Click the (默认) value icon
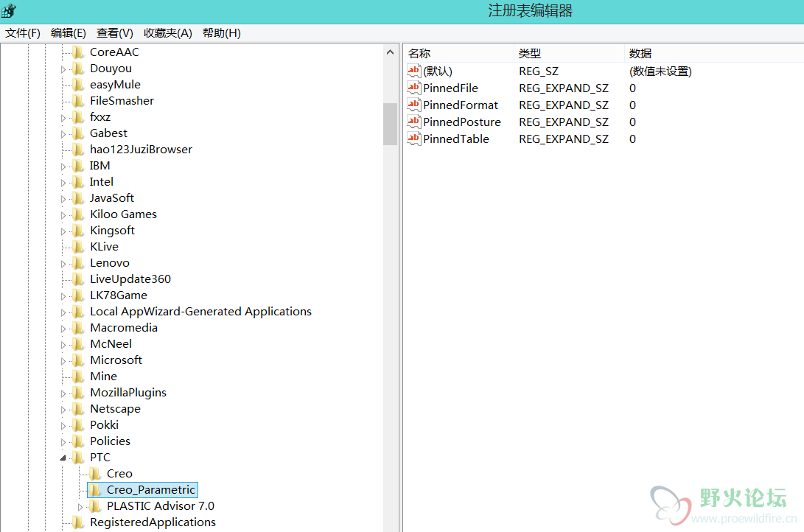The image size is (804, 532). [x=414, y=71]
